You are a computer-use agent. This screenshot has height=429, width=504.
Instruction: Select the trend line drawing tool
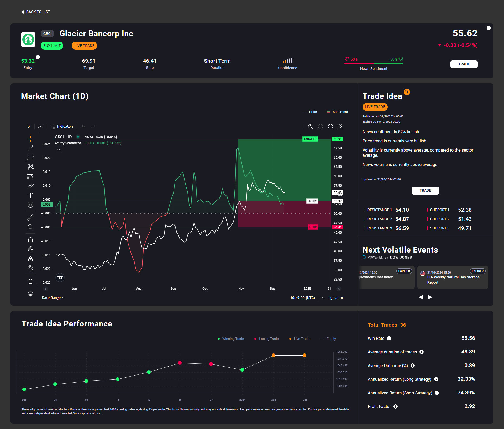(x=30, y=148)
